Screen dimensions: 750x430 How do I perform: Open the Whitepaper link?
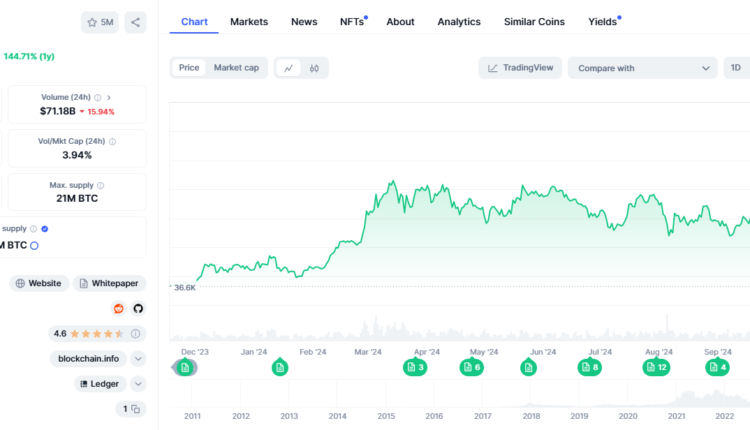coord(109,283)
